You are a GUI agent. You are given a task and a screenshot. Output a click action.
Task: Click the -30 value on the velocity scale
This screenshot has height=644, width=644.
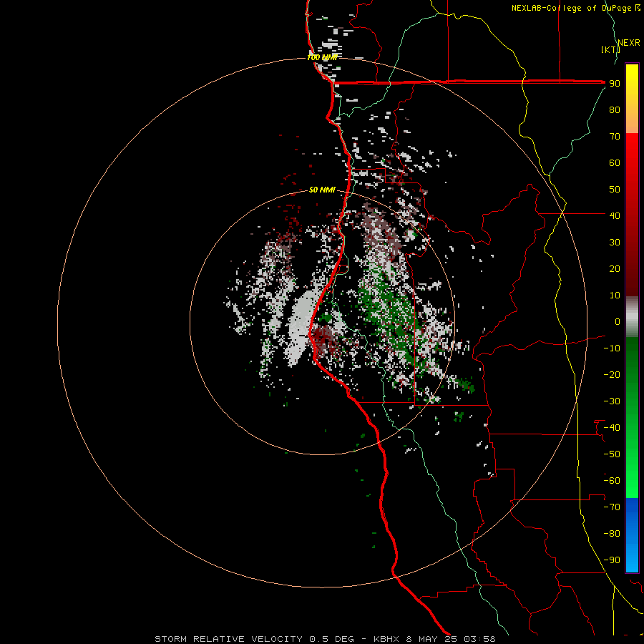pyautogui.click(x=612, y=401)
